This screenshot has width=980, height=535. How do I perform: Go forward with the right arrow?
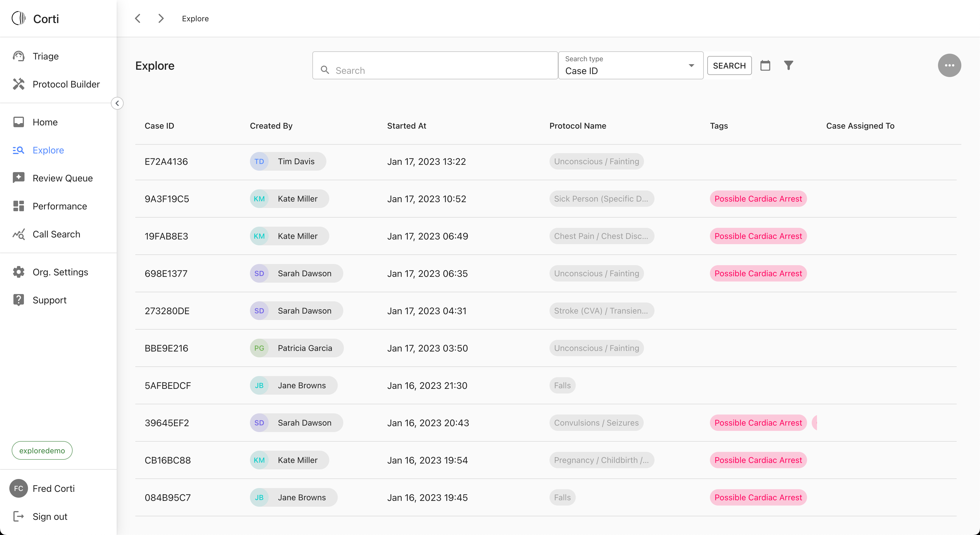point(161,18)
